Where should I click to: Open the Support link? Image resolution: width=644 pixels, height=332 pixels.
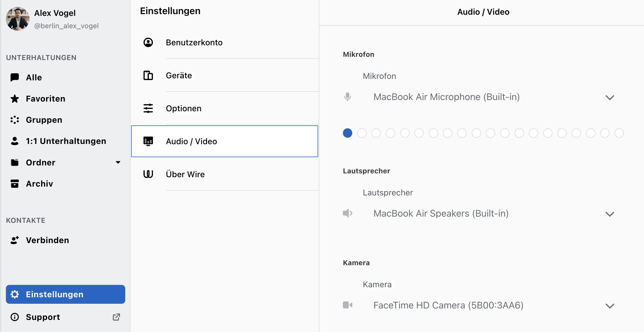click(x=65, y=317)
